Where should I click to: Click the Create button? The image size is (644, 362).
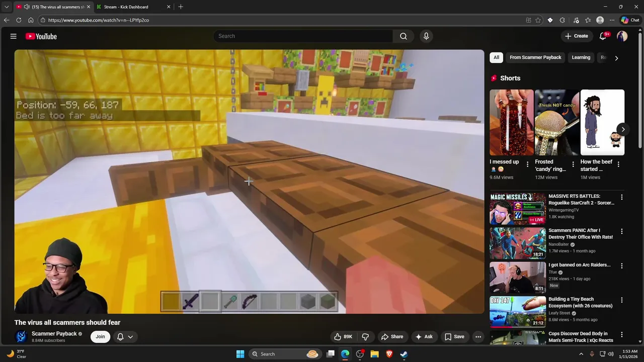577,36
